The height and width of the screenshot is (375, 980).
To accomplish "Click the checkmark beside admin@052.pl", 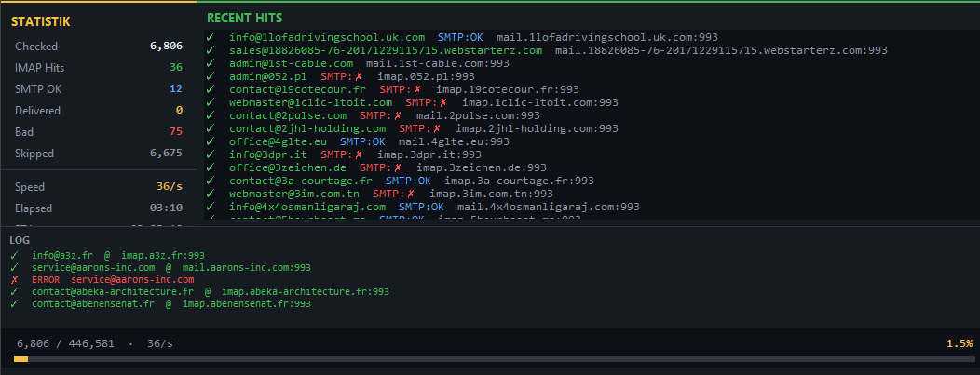I will coord(211,76).
